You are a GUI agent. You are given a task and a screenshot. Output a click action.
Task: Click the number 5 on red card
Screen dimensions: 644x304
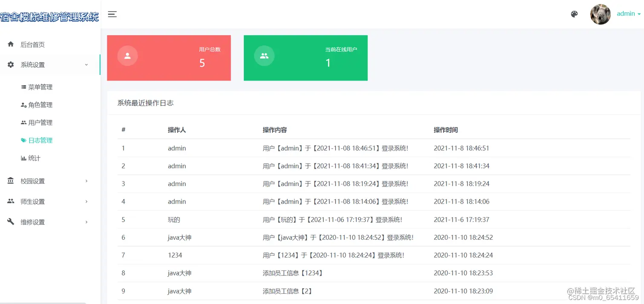(202, 63)
